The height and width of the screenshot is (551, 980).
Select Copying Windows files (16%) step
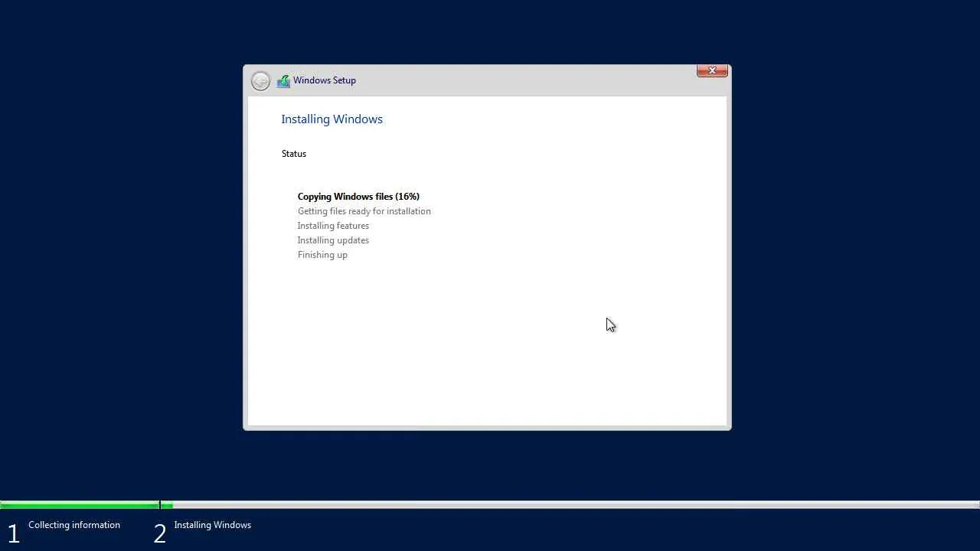click(x=358, y=197)
